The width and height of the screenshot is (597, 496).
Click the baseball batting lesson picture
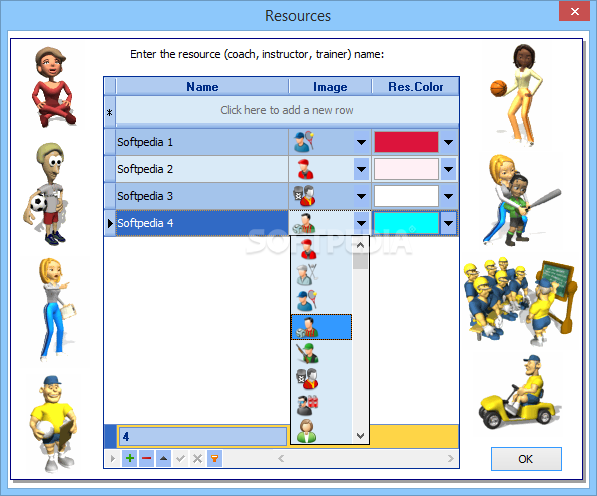click(521, 200)
